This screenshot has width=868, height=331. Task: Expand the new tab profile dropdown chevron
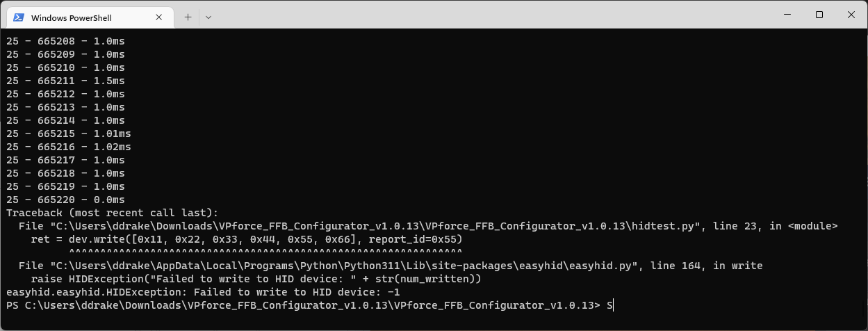(208, 17)
